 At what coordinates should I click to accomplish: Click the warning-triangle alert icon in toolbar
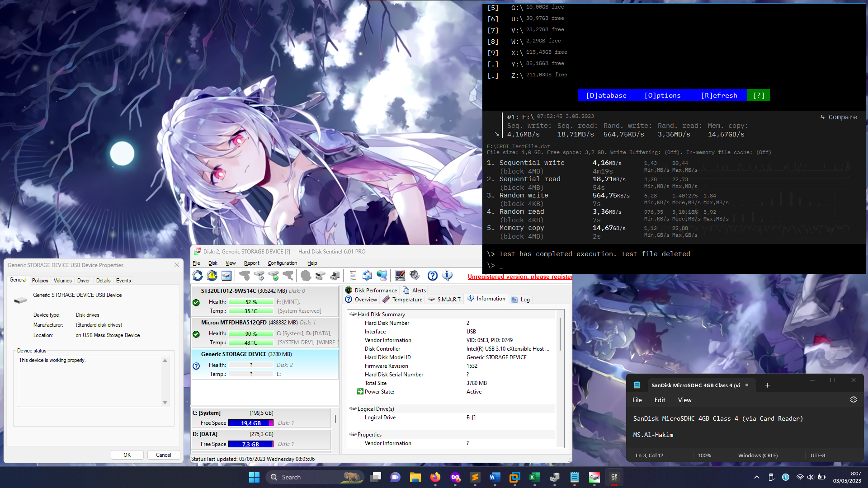click(212, 276)
